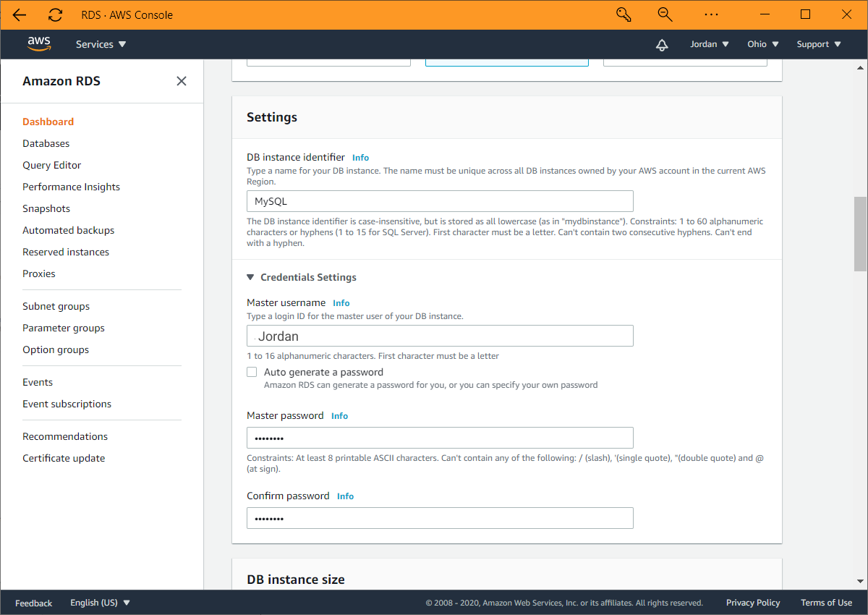This screenshot has width=868, height=615.
Task: Close the Amazon RDS sidebar panel
Action: (x=182, y=81)
